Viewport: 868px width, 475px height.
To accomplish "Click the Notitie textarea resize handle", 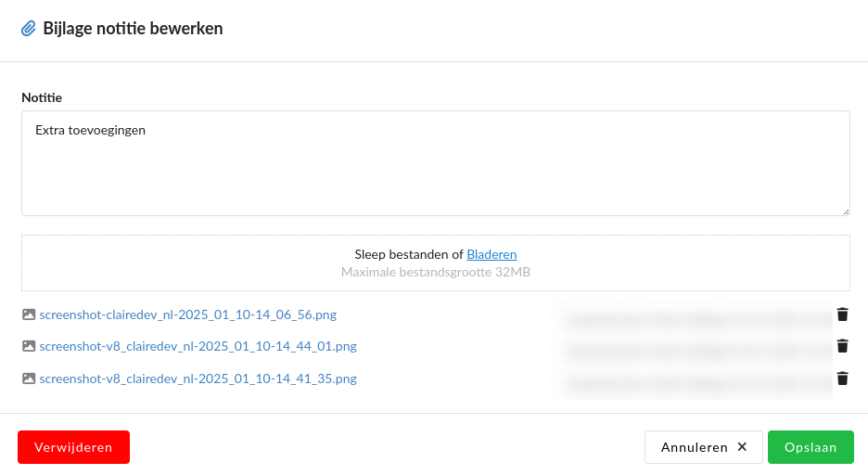I will coord(845,211).
